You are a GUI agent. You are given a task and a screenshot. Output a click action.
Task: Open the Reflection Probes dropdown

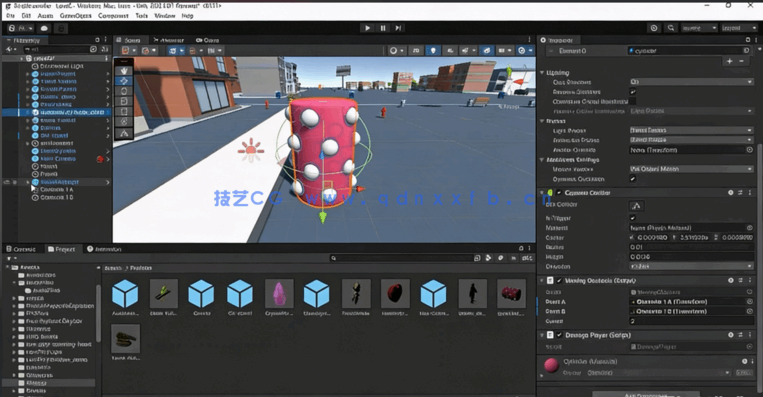click(x=691, y=140)
